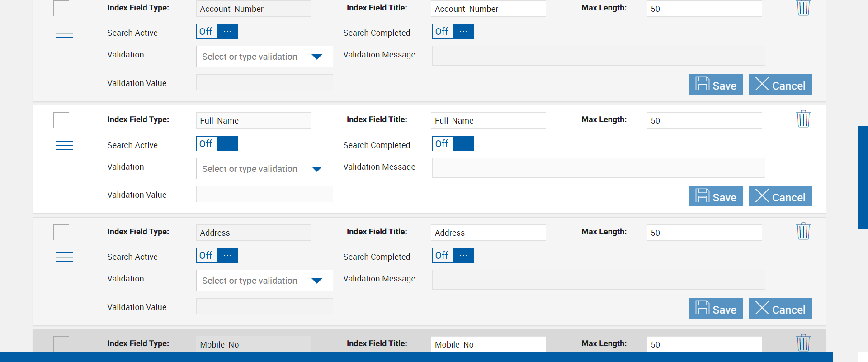Save the Account_Number index field
868x362 pixels.
click(716, 85)
